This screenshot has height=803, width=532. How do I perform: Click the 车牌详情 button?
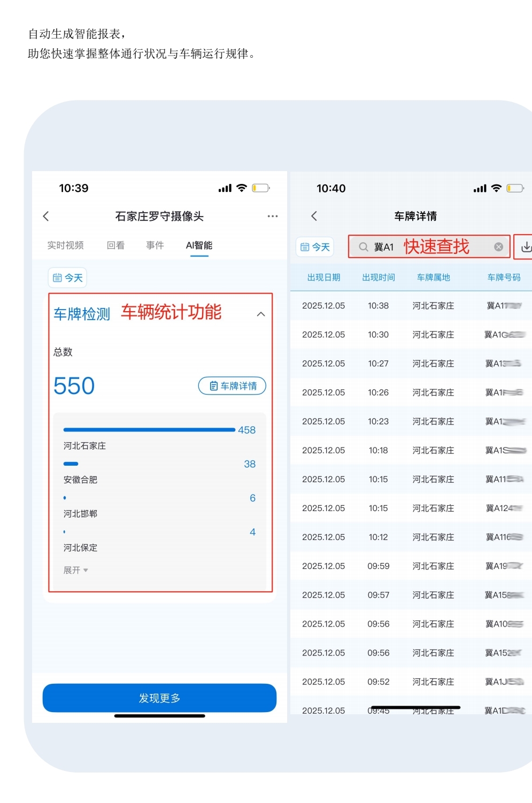(232, 385)
